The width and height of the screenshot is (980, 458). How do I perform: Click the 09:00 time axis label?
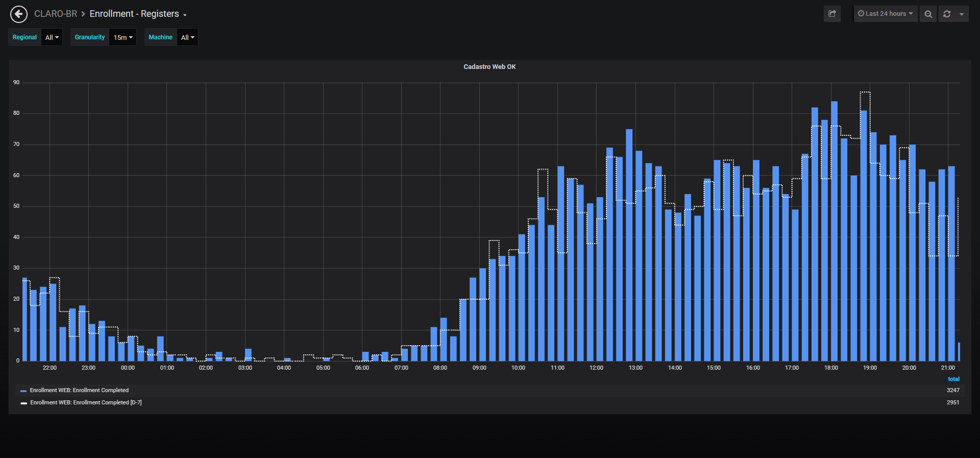tap(479, 368)
